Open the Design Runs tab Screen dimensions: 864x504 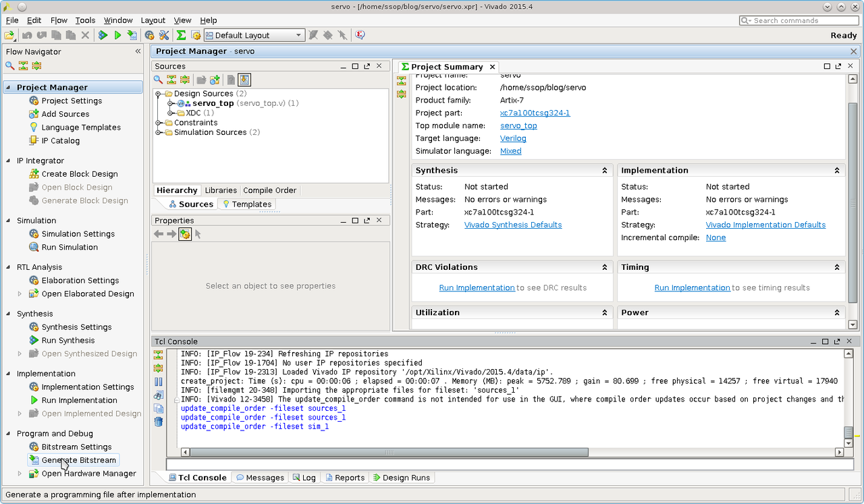pos(401,478)
